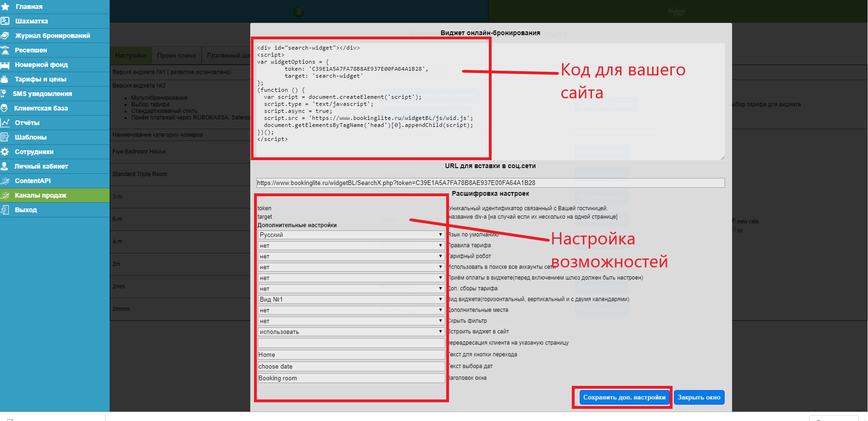Click the Версия виджета №2 text
The width and height of the screenshot is (868, 421).
139,86
